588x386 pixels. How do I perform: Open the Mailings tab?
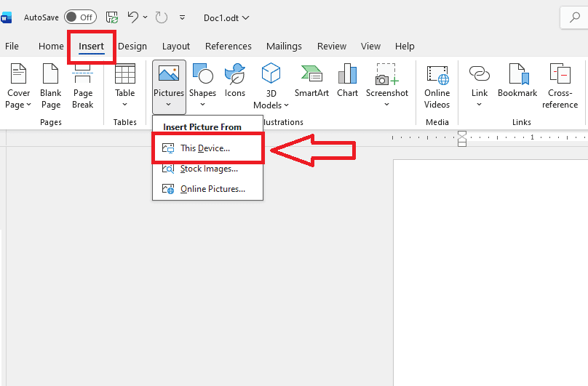coord(284,46)
